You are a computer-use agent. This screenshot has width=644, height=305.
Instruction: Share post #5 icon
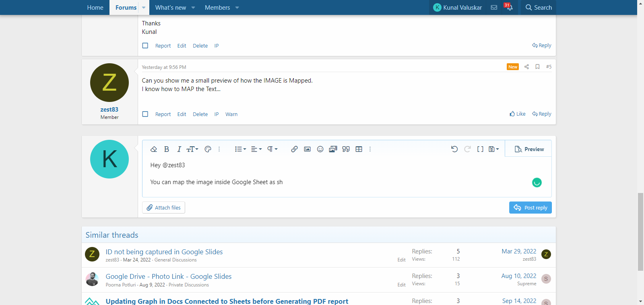tap(526, 67)
